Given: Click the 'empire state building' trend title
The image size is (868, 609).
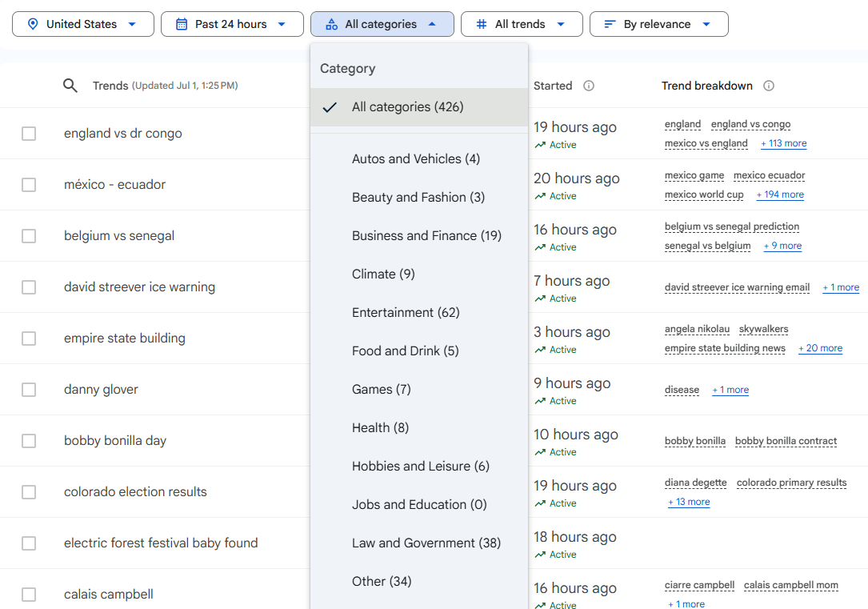Looking at the screenshot, I should 125,339.
